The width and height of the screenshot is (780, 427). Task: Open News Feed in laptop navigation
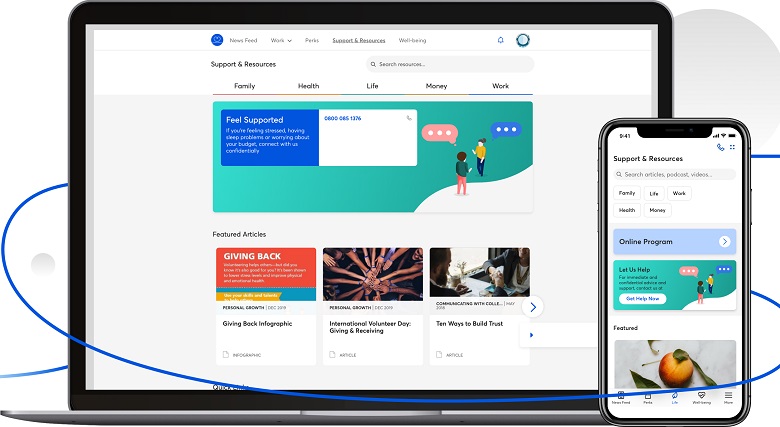point(243,40)
